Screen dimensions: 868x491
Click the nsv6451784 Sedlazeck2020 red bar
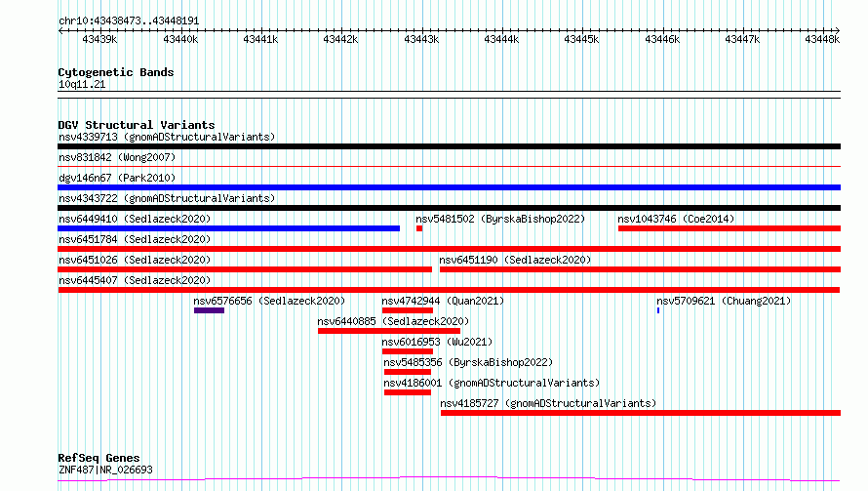click(x=449, y=249)
